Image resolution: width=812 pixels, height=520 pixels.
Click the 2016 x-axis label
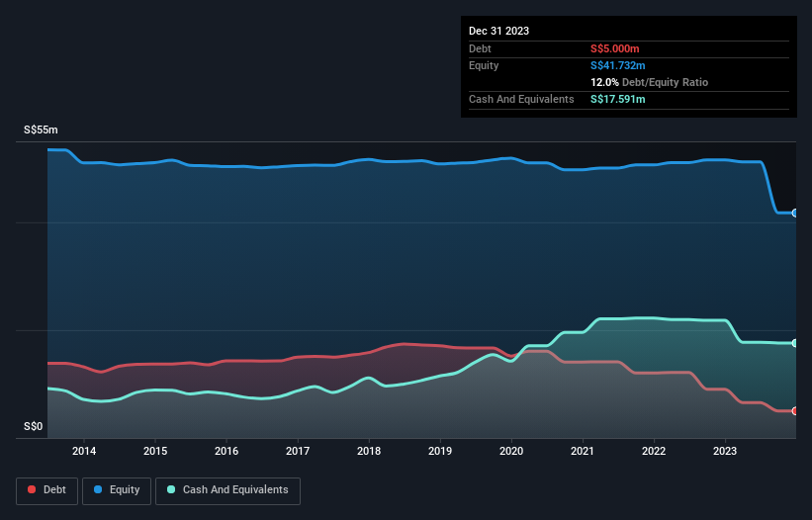(x=226, y=451)
